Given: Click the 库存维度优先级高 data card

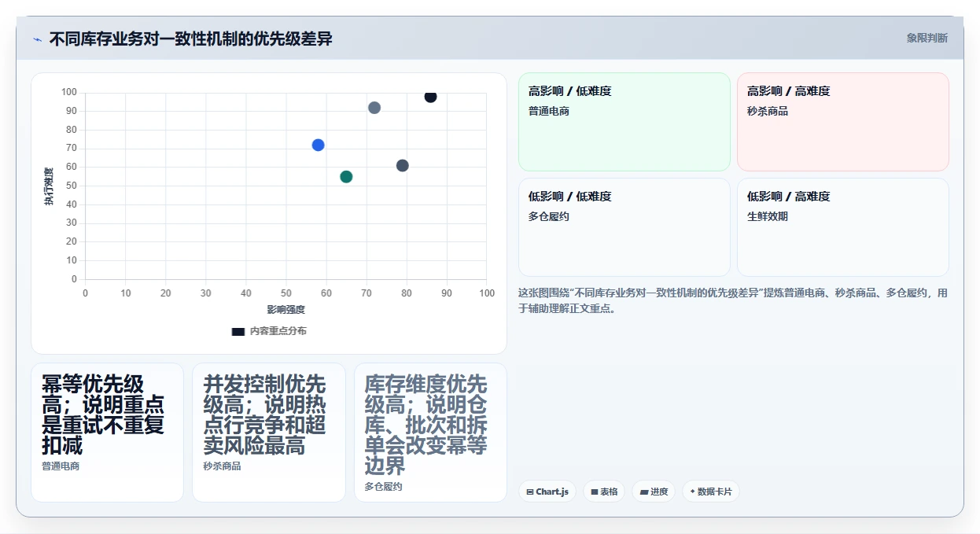Looking at the screenshot, I should coord(430,433).
